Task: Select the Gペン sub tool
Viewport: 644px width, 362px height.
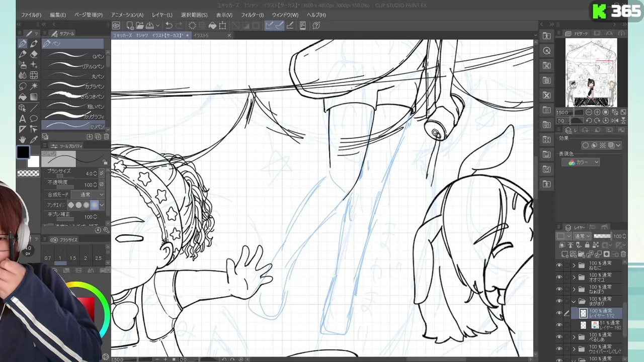Action: click(x=73, y=56)
